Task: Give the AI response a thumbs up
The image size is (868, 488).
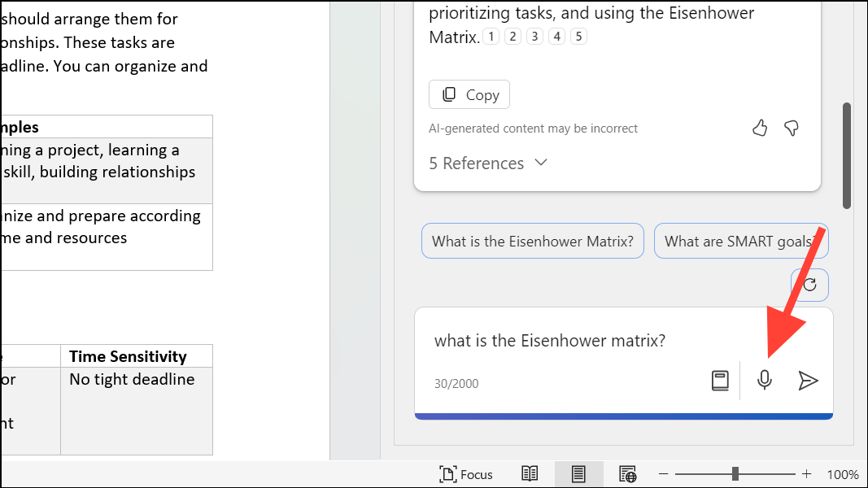Action: [759, 128]
